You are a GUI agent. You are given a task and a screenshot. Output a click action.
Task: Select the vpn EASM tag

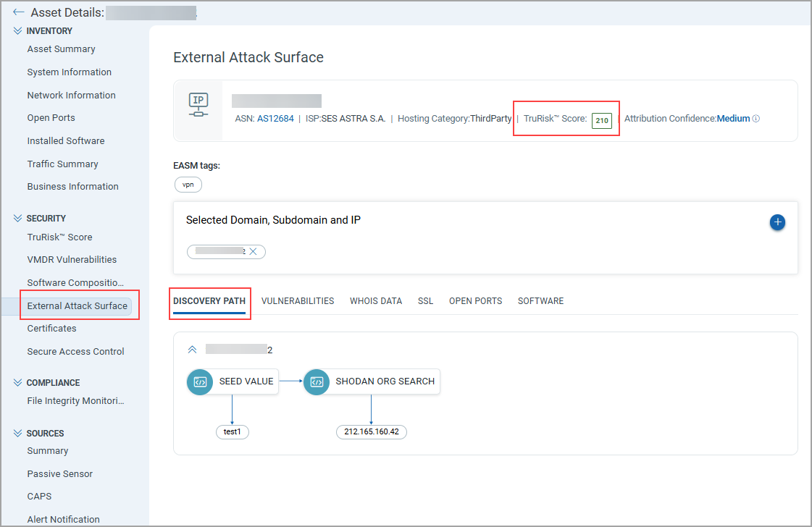pos(188,185)
